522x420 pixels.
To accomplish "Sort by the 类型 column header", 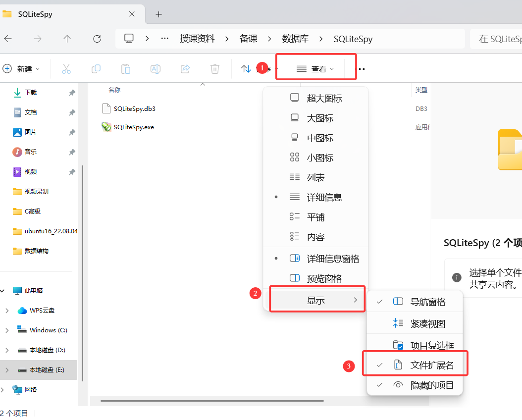I will click(421, 90).
